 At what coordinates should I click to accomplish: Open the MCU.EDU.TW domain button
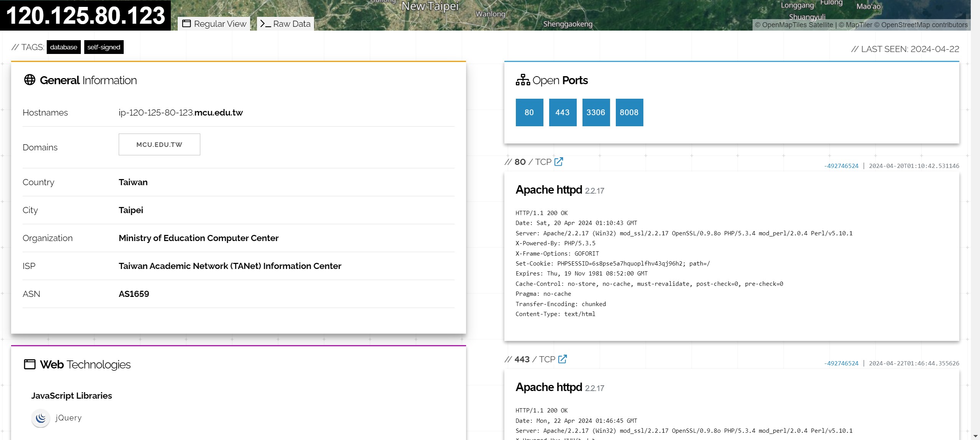coord(159,145)
